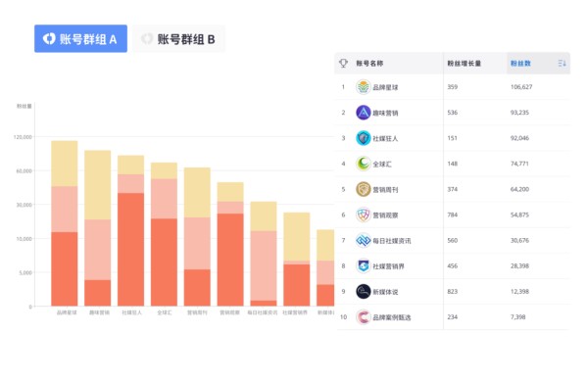This screenshot has height=382, width=588.
Task: Click the 账号名称 column header
Action: 369,64
